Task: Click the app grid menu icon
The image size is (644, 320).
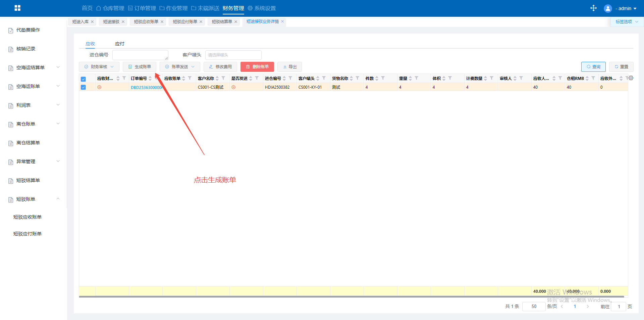Action: pos(17,8)
